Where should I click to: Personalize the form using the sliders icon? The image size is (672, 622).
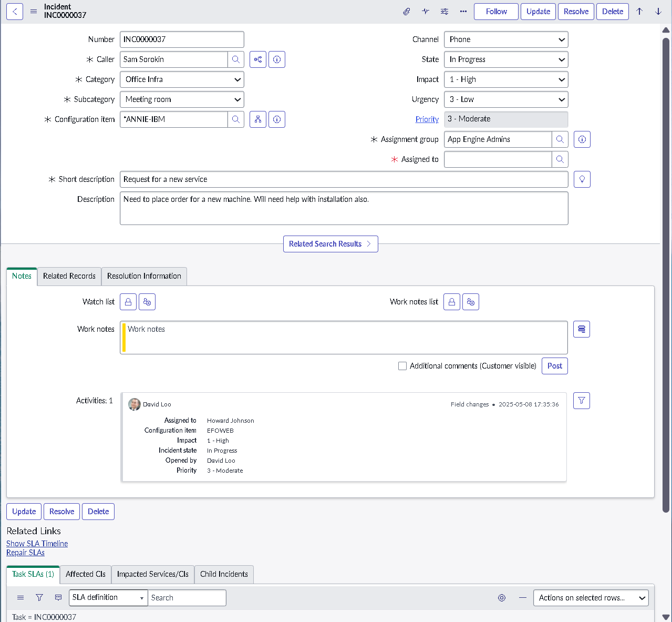tap(444, 11)
